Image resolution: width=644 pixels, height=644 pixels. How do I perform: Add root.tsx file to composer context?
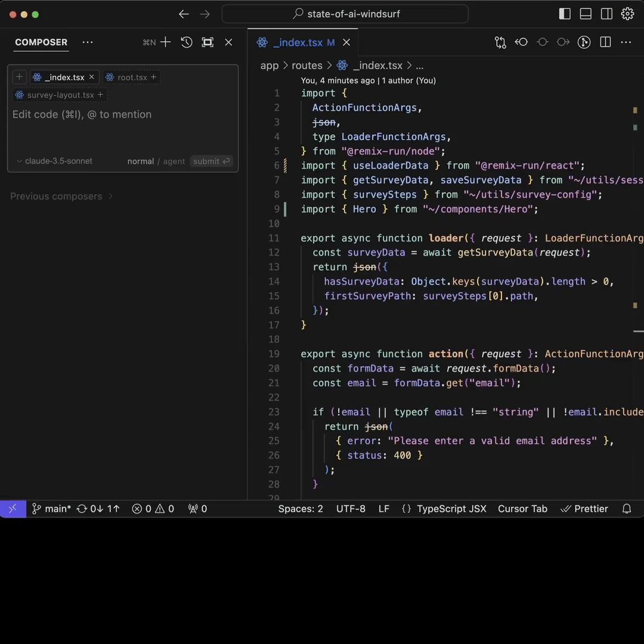153,77
